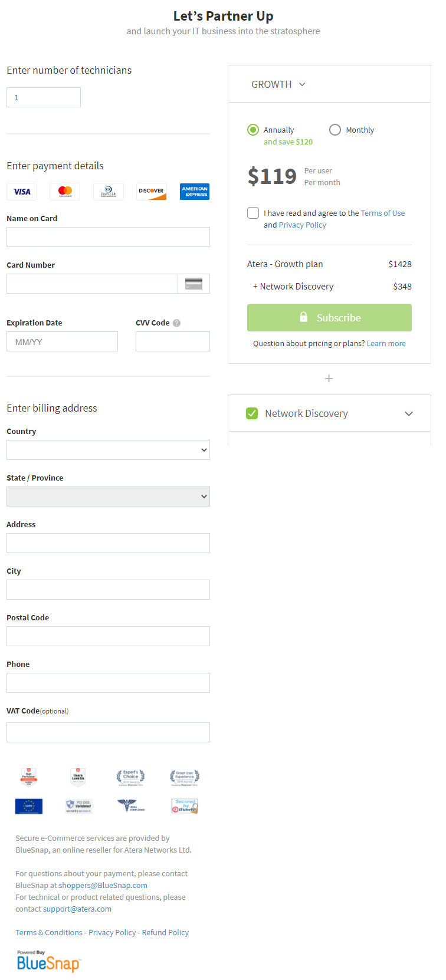Viewport: 446px width, 980px height.
Task: Click the Subscribe button
Action: [x=329, y=318]
